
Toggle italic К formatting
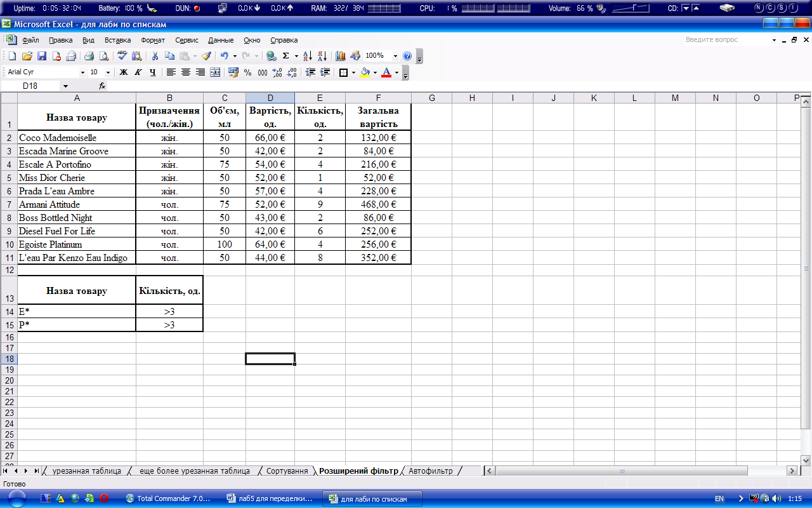pyautogui.click(x=138, y=72)
